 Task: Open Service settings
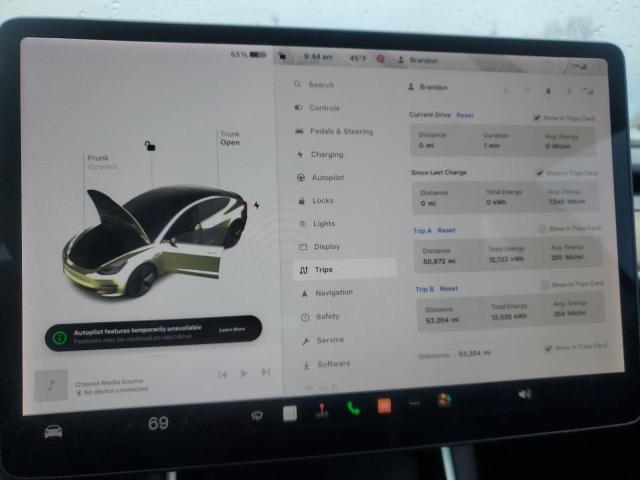tap(323, 340)
